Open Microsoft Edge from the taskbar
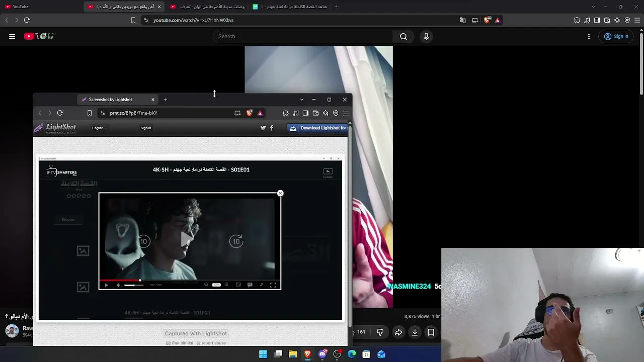644x362 pixels. (352, 354)
